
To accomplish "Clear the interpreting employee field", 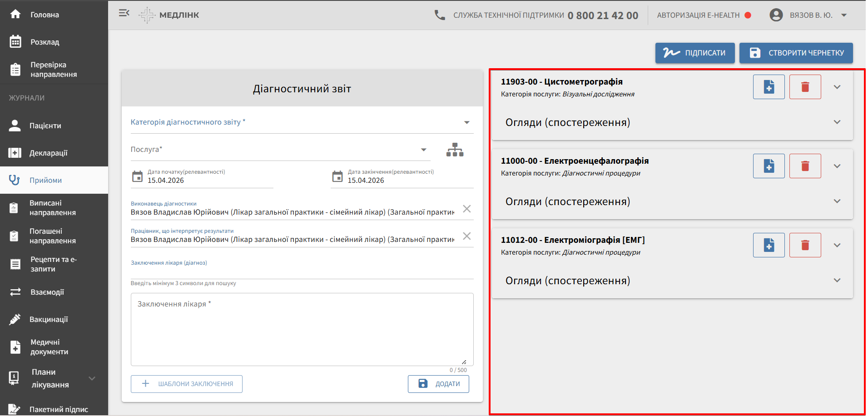I will coord(466,236).
